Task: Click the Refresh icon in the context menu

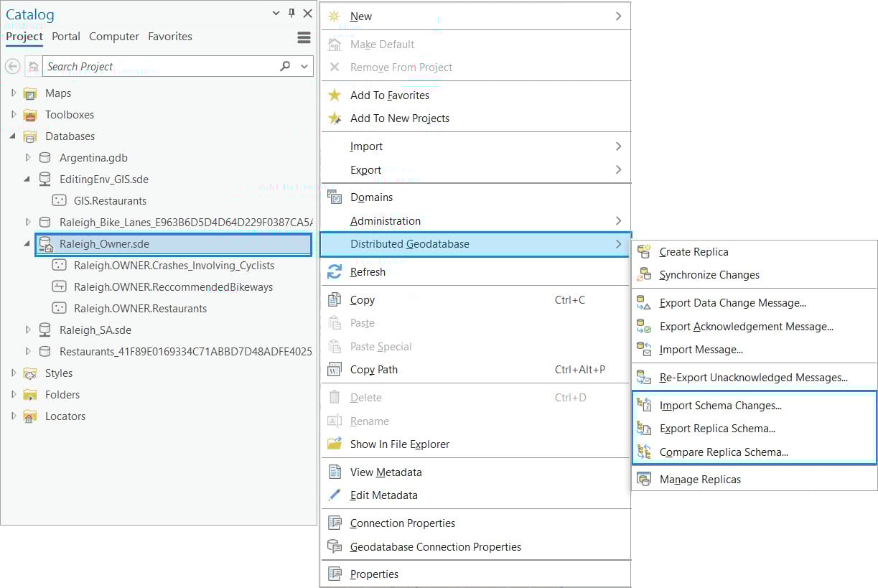Action: click(x=335, y=271)
